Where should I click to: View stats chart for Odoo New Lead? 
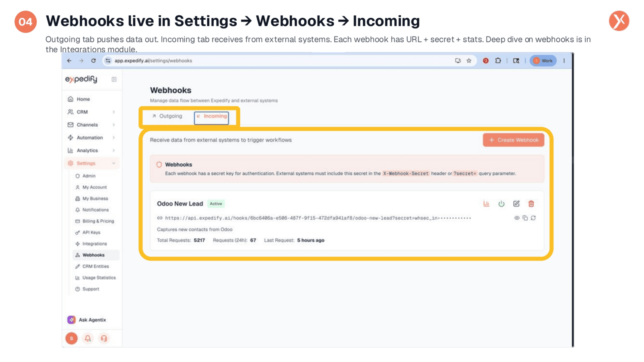coord(486,204)
